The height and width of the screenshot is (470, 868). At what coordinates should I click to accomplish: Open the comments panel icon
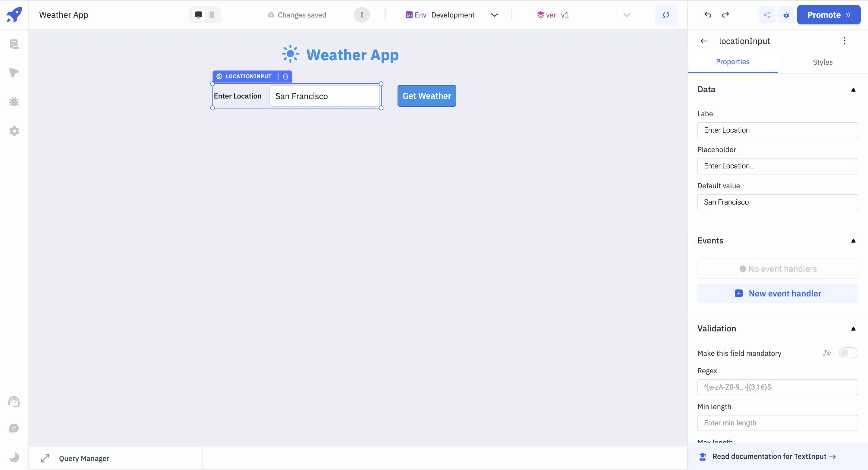pyautogui.click(x=14, y=428)
